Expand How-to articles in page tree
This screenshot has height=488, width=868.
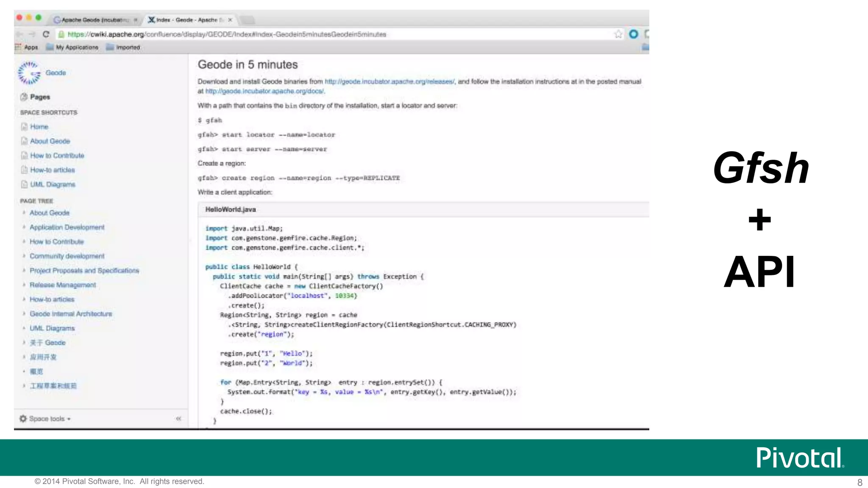tap(24, 299)
